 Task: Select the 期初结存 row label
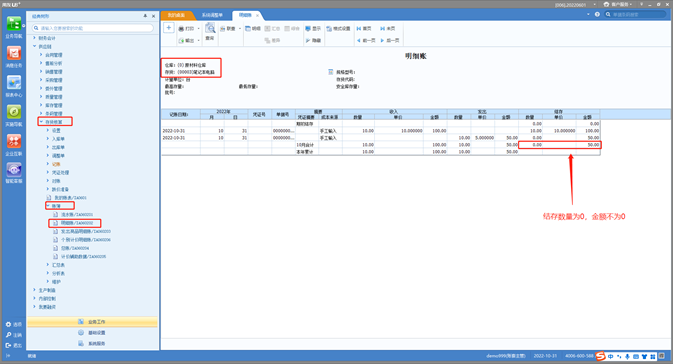tap(305, 124)
